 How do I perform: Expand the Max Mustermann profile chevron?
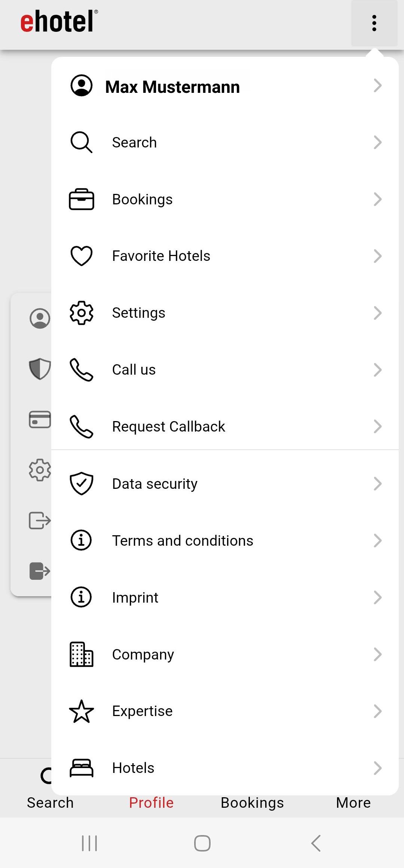(377, 86)
